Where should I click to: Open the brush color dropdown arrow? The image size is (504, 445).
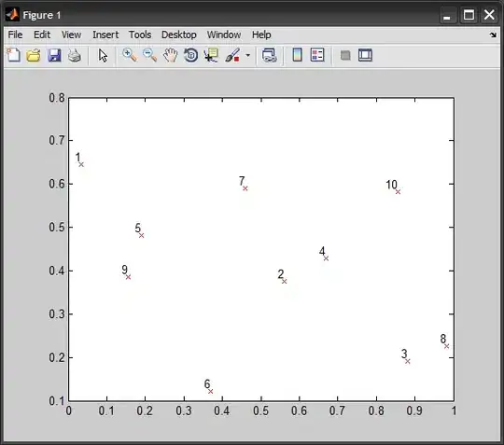coord(248,55)
